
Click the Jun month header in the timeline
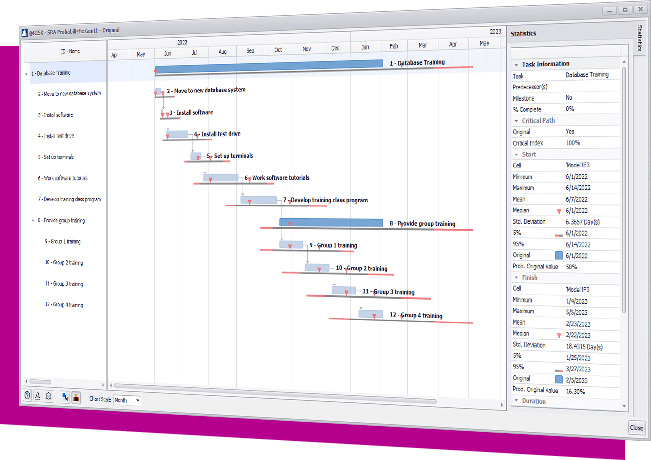click(167, 54)
